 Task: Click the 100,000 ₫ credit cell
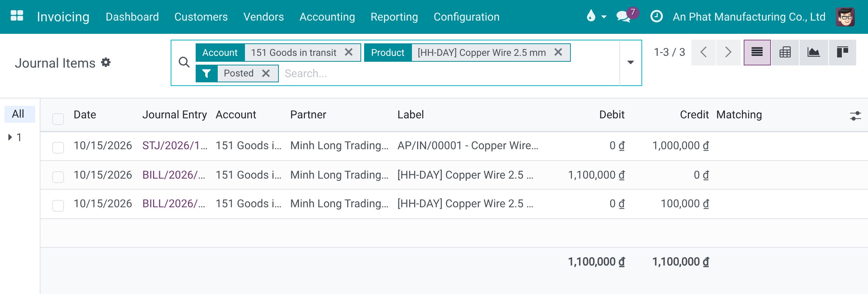(x=685, y=204)
